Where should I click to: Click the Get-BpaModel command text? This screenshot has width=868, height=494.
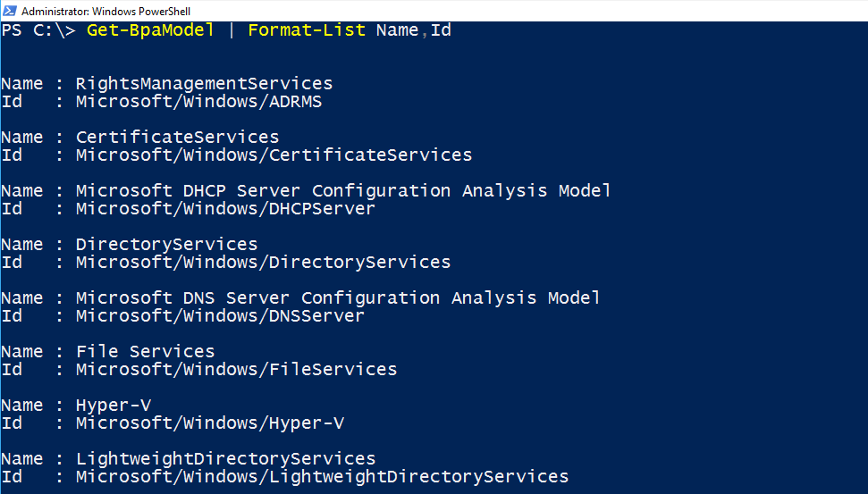150,30
